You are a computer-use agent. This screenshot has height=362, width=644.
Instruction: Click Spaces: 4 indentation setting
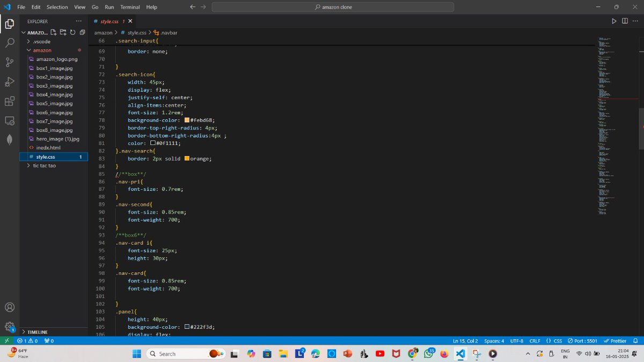494,341
